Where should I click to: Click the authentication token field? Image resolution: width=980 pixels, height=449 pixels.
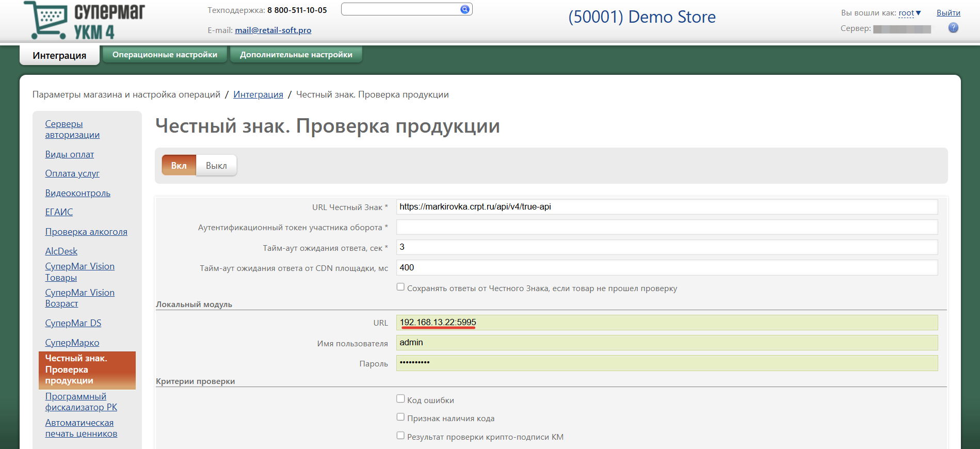[x=667, y=227]
